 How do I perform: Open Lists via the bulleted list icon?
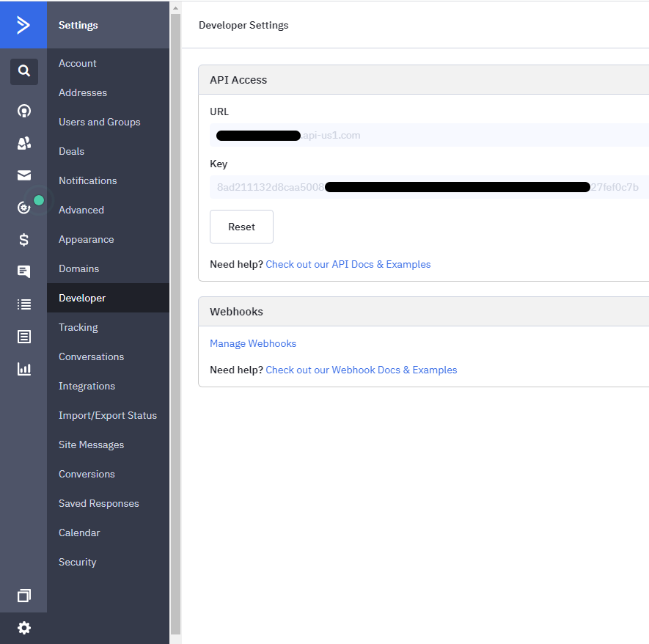coord(24,304)
